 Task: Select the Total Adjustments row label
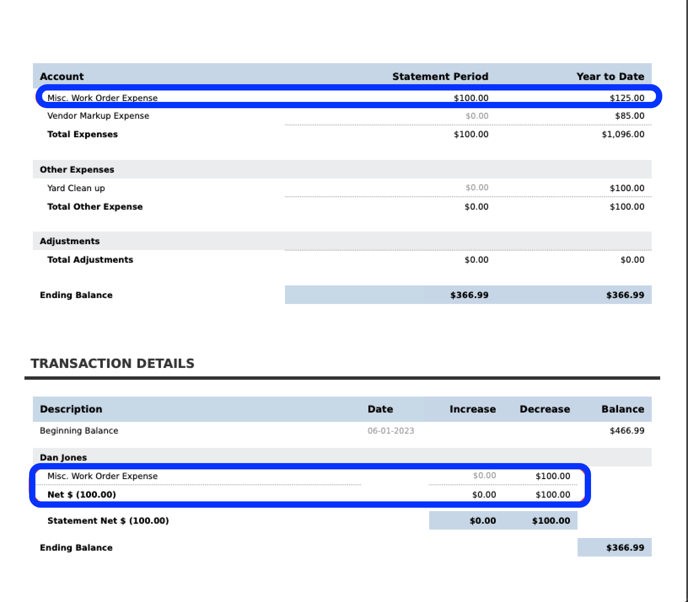pyautogui.click(x=90, y=260)
